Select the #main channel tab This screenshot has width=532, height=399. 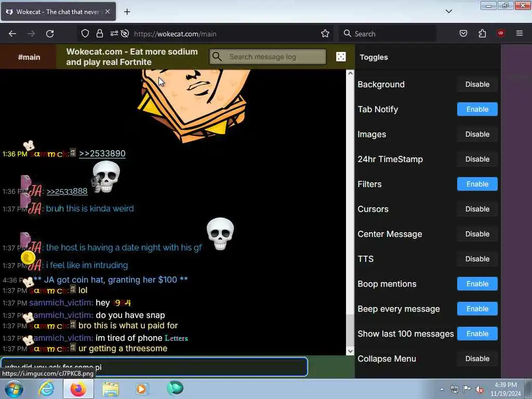tap(29, 57)
